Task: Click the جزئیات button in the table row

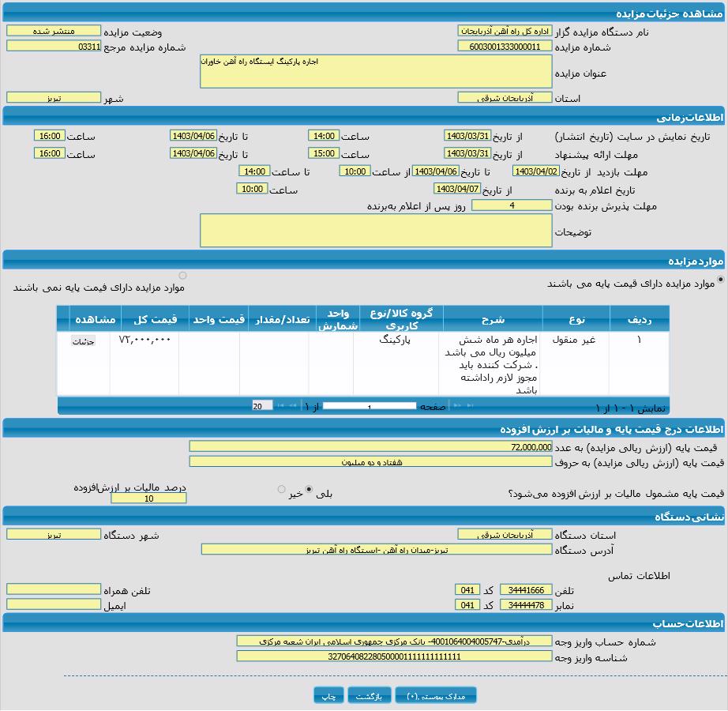Action: coord(83,341)
